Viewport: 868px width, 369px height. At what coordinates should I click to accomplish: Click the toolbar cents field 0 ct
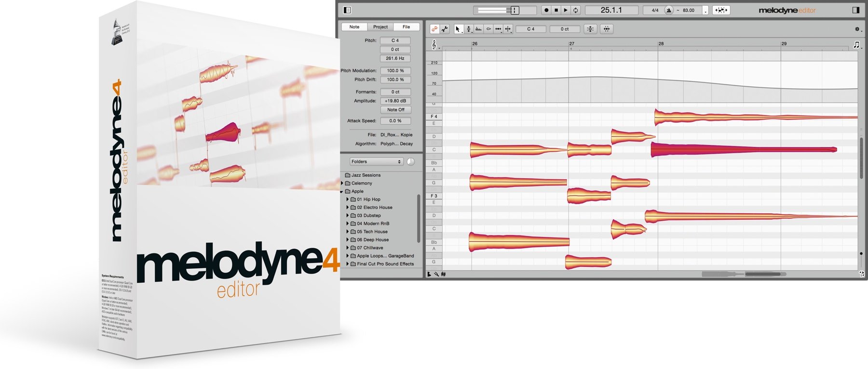point(565,29)
